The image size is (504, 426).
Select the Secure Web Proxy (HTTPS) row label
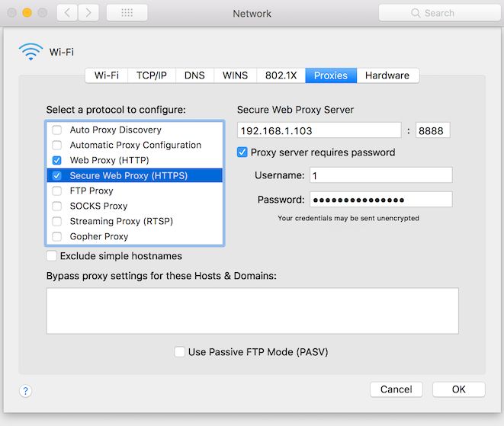pos(129,175)
